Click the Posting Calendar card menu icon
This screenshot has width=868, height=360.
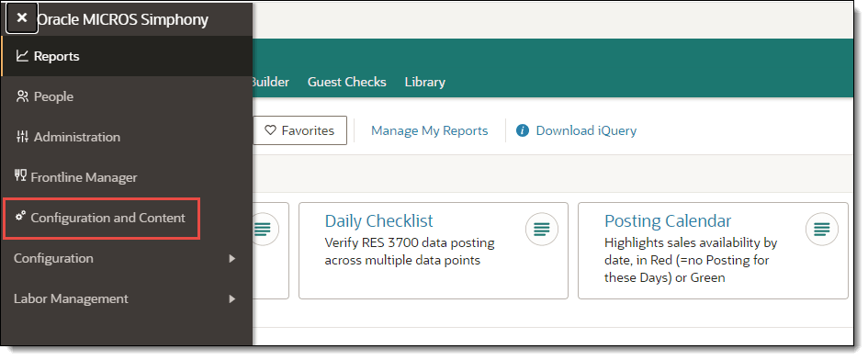pos(822,229)
